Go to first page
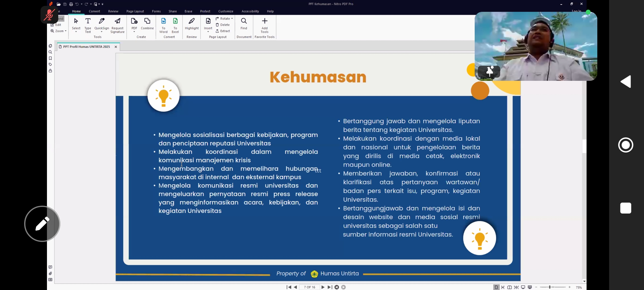Screen dimensions: 644x290 [289, 287]
